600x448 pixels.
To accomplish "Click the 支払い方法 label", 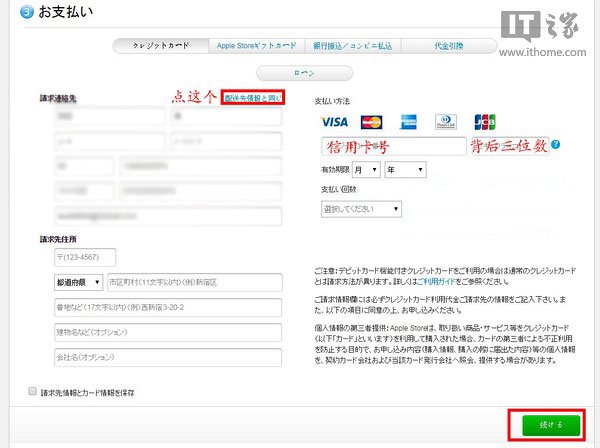I will tap(332, 101).
